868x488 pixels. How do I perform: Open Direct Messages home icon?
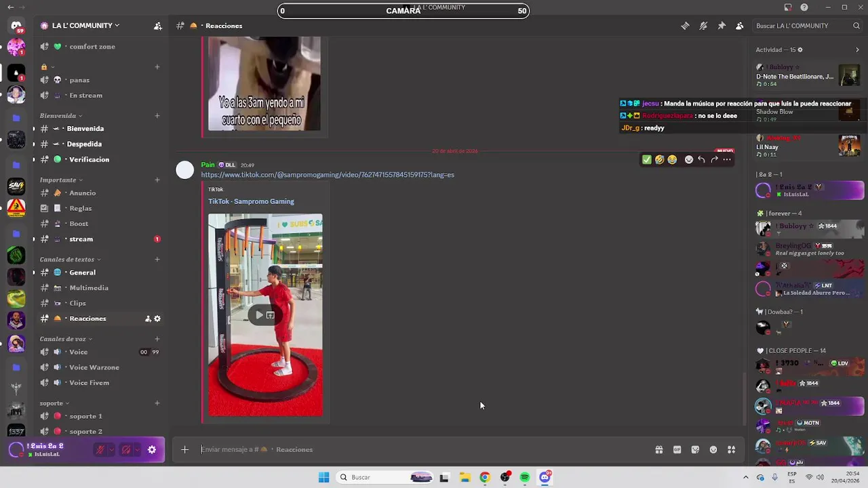[16, 26]
